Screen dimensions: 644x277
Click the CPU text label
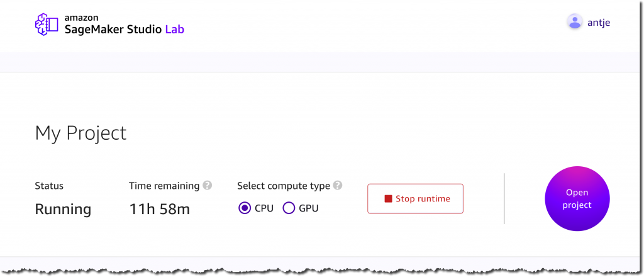pyautogui.click(x=264, y=208)
